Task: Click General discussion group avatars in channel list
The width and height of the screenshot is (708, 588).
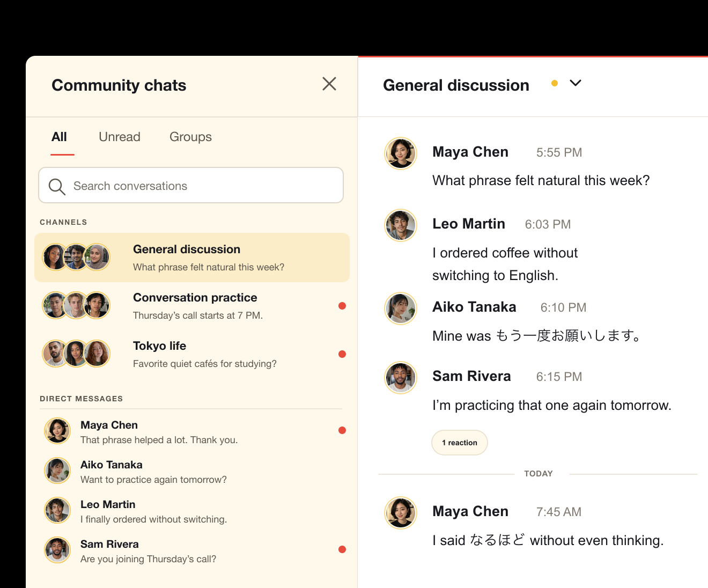Action: tap(76, 257)
